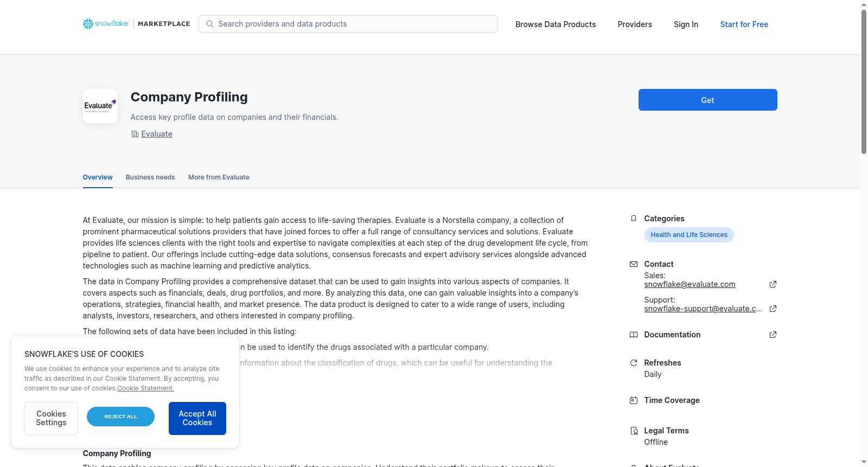Open the support email external link icon
The height and width of the screenshot is (467, 868).
[773, 309]
